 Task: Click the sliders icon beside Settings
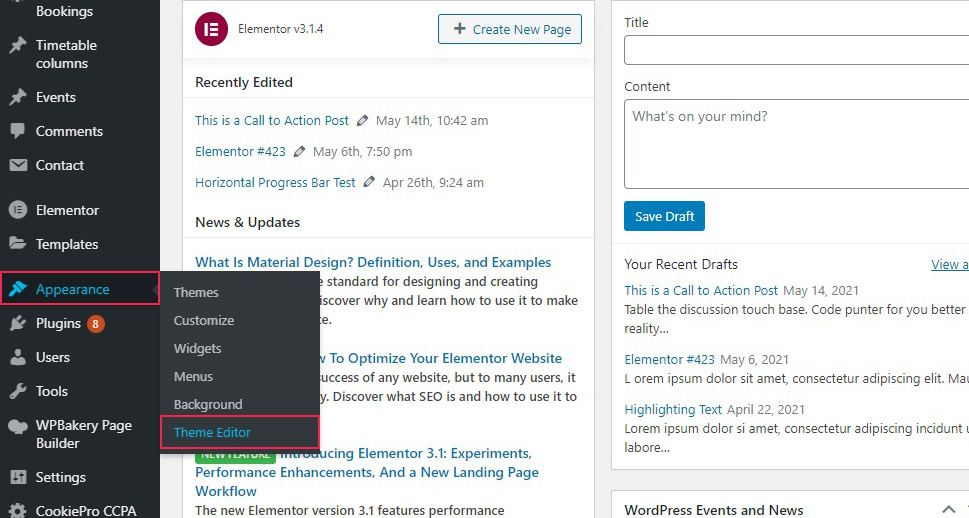pos(18,477)
